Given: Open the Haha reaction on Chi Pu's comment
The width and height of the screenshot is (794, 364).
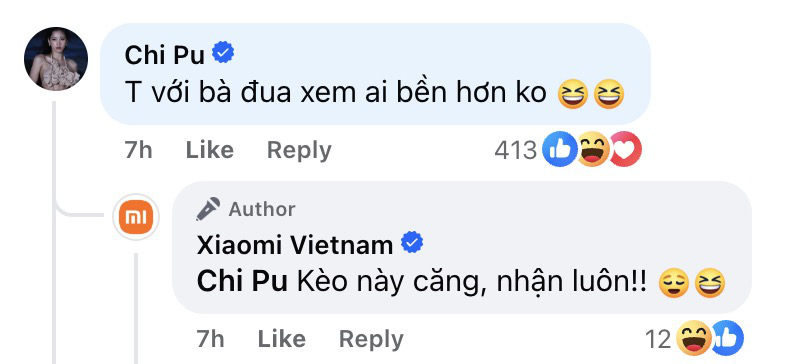Looking at the screenshot, I should [x=592, y=149].
